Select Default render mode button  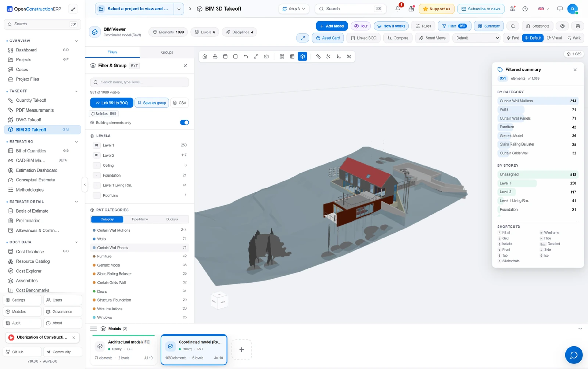click(533, 38)
